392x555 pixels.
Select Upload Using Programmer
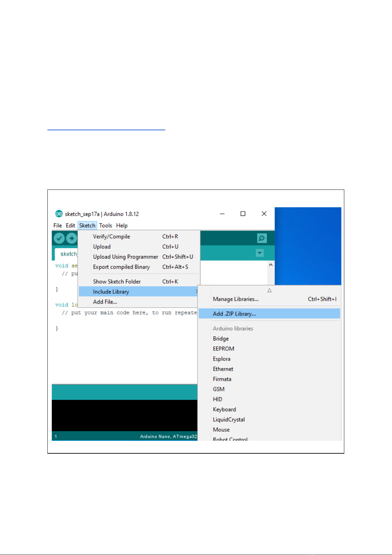click(x=139, y=257)
